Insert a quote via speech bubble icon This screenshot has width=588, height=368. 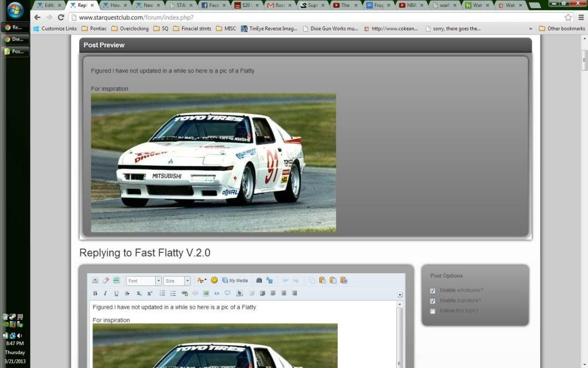point(227,293)
